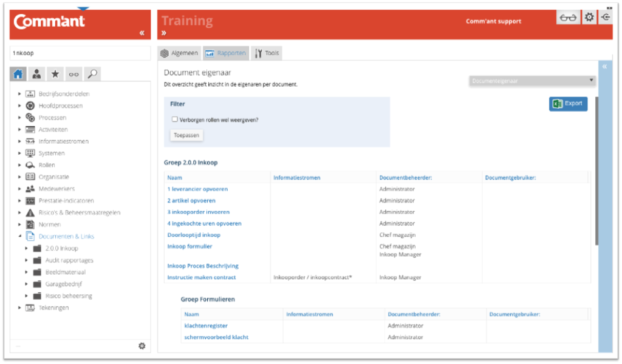This screenshot has height=364, width=622.
Task: Open the 'Inkoop Proces Beschrijving' link
Action: (x=202, y=265)
